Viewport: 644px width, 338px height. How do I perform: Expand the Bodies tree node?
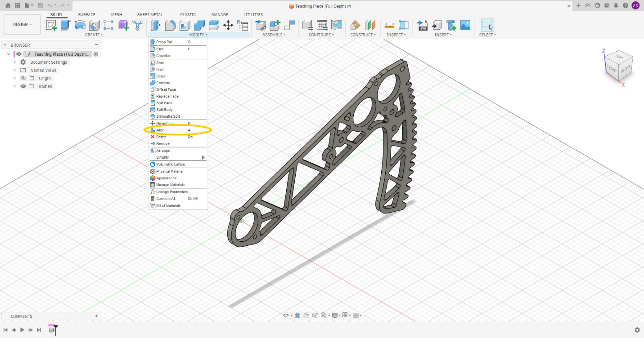[x=15, y=86]
